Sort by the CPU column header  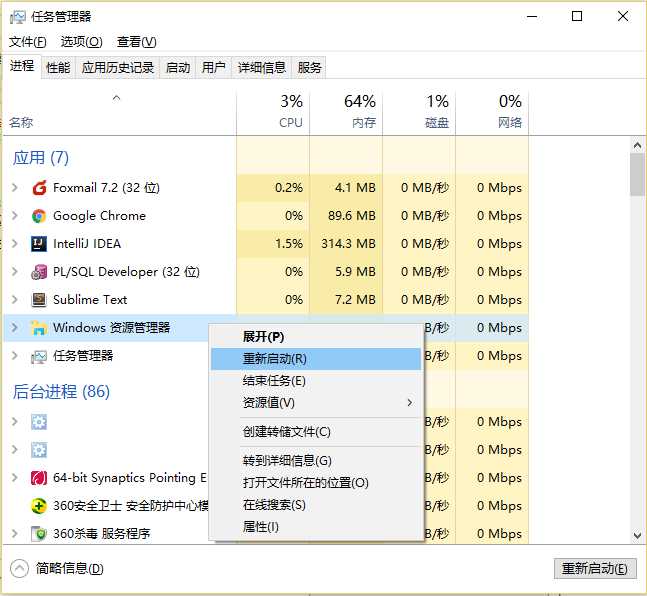coord(273,111)
